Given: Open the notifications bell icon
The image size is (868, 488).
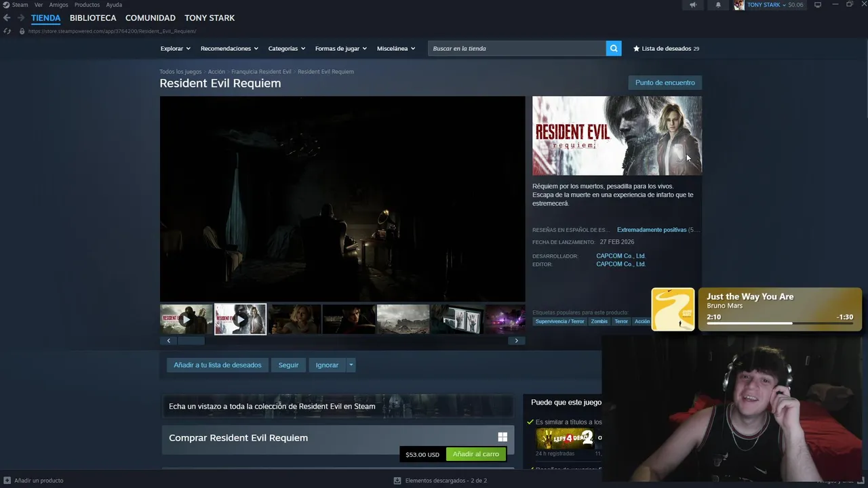Looking at the screenshot, I should coord(718,5).
